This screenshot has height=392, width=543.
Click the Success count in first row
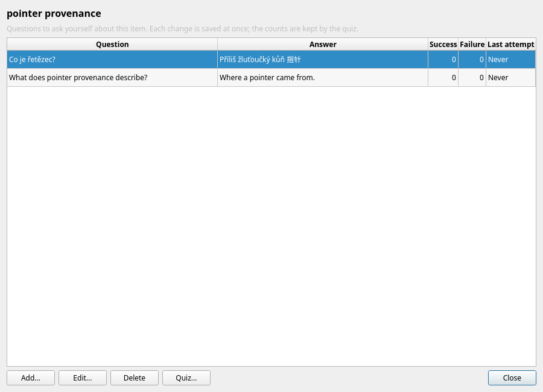[443, 60]
